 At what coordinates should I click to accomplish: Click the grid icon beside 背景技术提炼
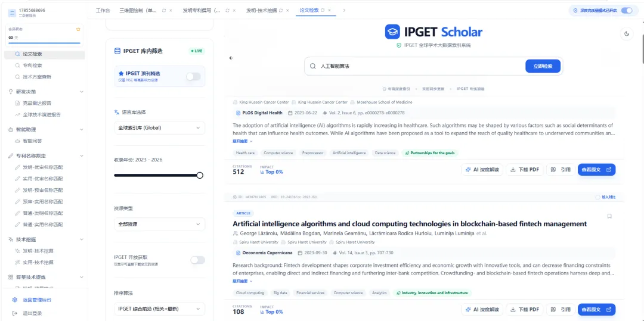pyautogui.click(x=11, y=277)
